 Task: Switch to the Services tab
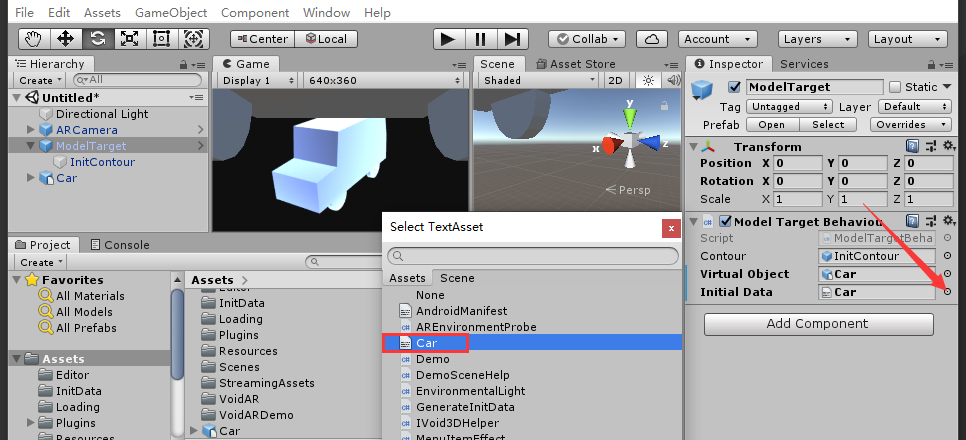[804, 64]
